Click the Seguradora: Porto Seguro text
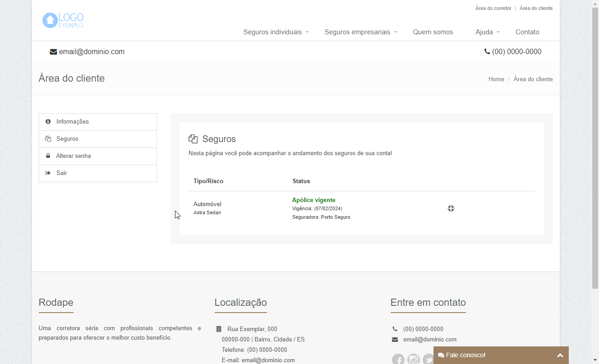Screen dimensions: 599x364 tap(321, 217)
